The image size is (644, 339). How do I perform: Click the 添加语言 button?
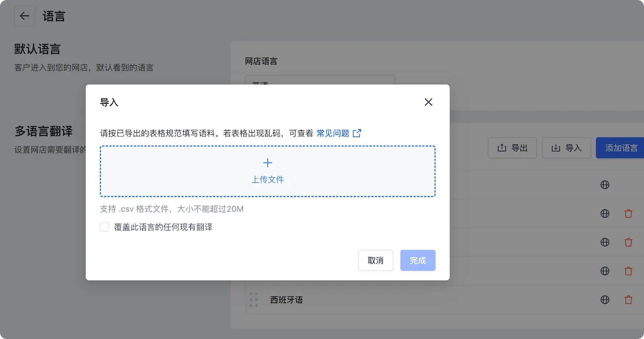(x=620, y=148)
